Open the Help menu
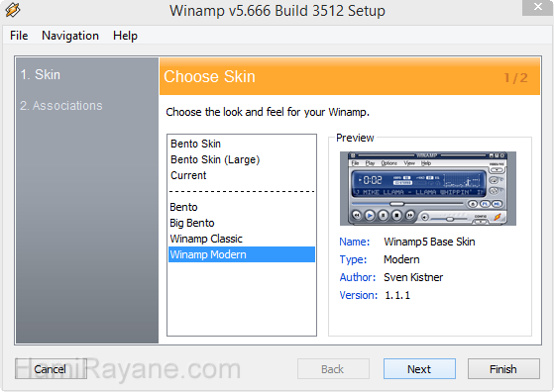 pos(125,36)
